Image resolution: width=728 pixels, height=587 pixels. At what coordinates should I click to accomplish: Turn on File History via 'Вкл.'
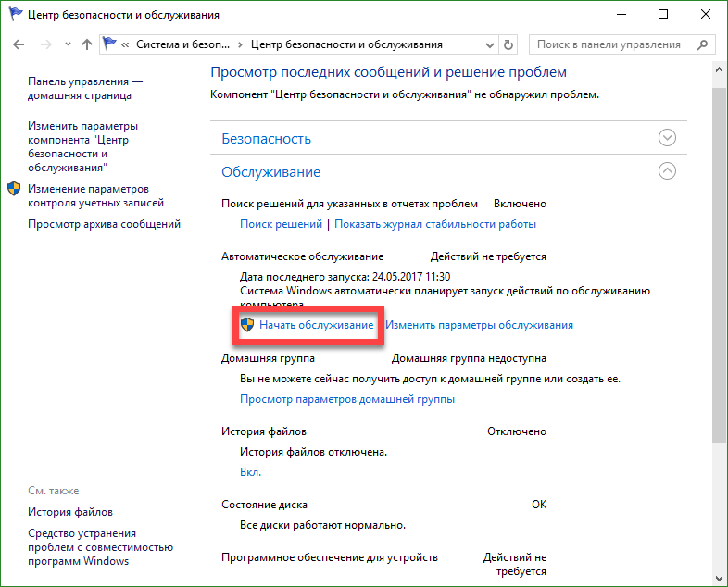pyautogui.click(x=251, y=472)
